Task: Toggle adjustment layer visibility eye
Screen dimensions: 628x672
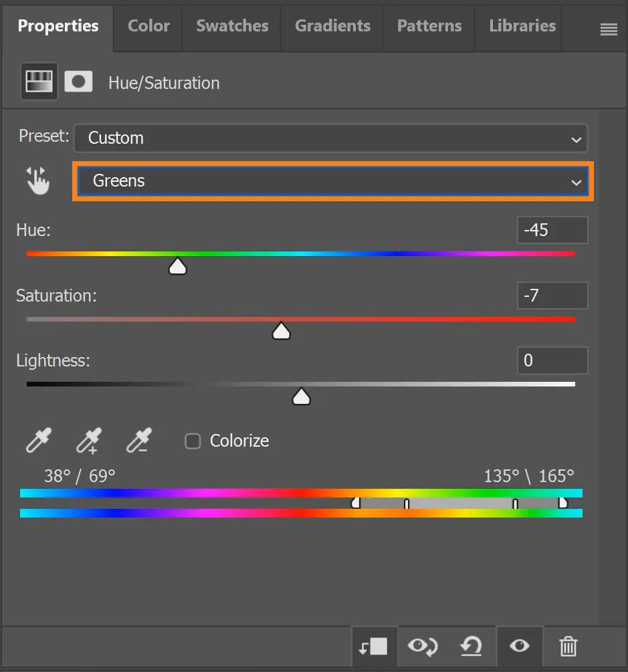Action: [x=519, y=646]
